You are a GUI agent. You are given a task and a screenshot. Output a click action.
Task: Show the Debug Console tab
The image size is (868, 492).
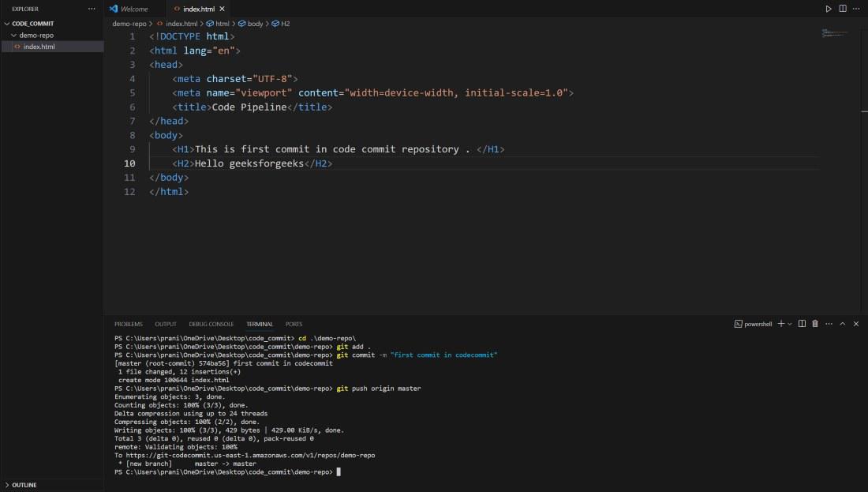pos(211,324)
